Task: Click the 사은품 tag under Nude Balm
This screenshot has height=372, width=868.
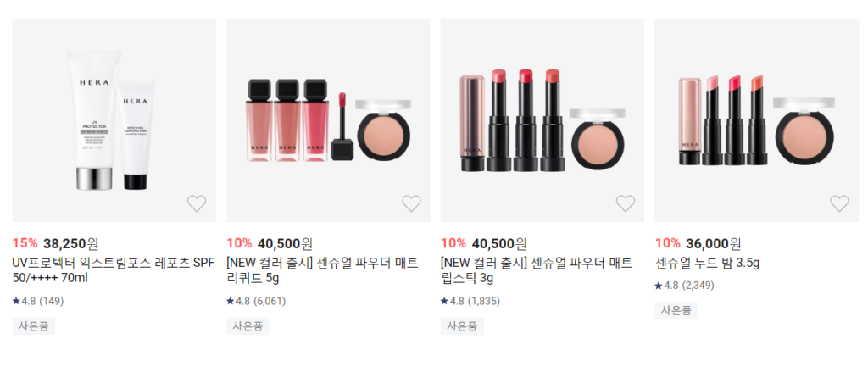Action: click(676, 310)
